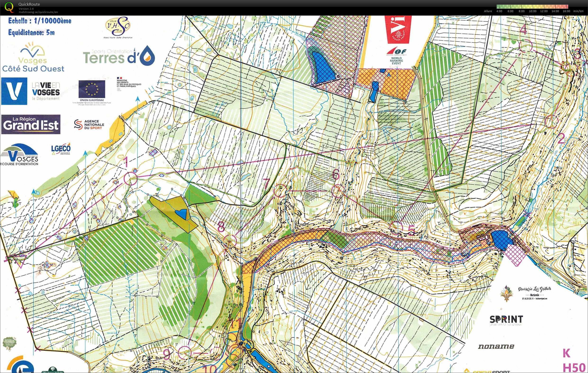
Task: Open the matstroeng.se/quickroute/en link
Action: point(38,12)
